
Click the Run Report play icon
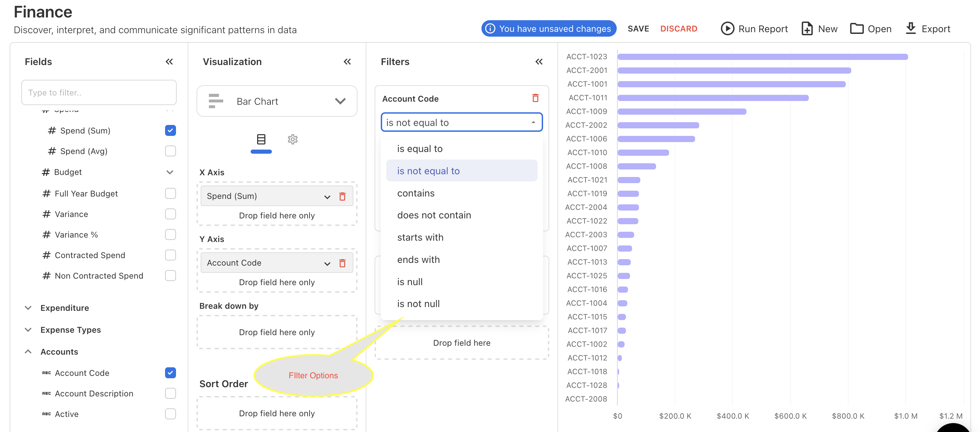727,29
